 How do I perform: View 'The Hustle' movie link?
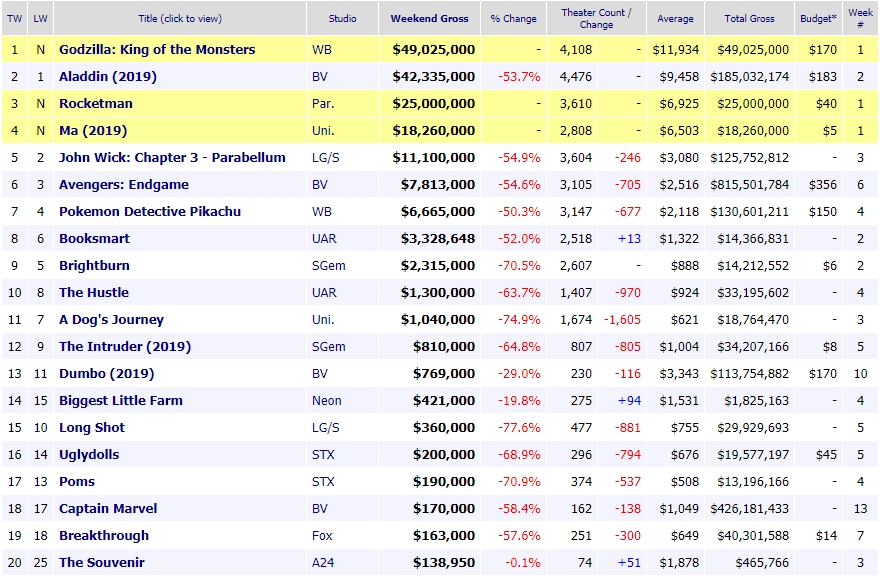coord(94,292)
